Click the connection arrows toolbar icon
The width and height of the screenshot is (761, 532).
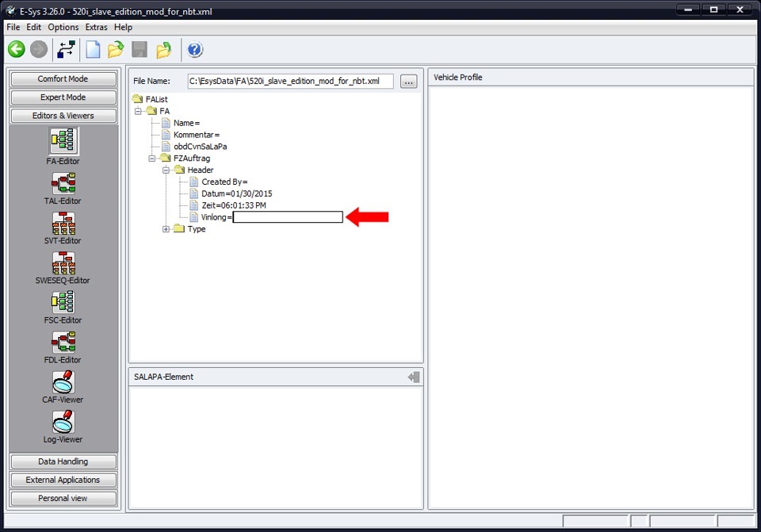(66, 49)
